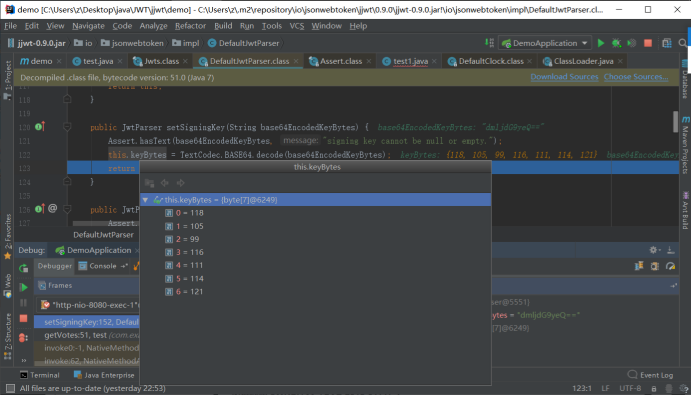Open the Refactor menu
Screen dimensions: 691x396
point(190,26)
